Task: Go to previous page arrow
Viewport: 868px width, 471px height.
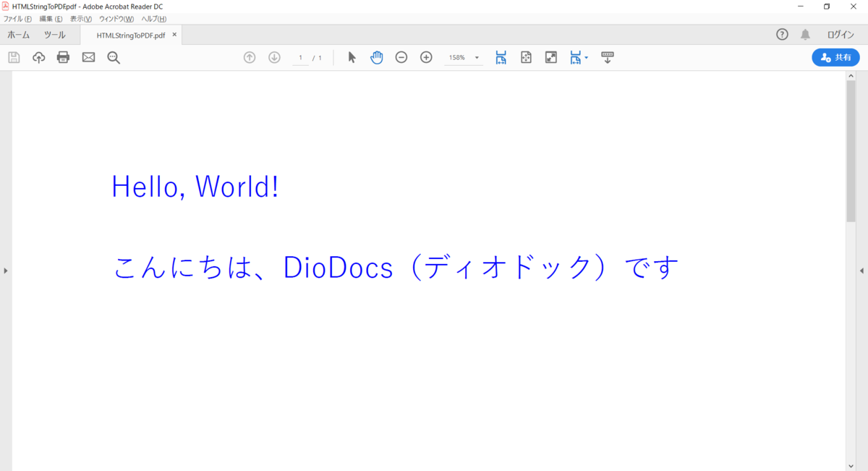Action: click(250, 57)
